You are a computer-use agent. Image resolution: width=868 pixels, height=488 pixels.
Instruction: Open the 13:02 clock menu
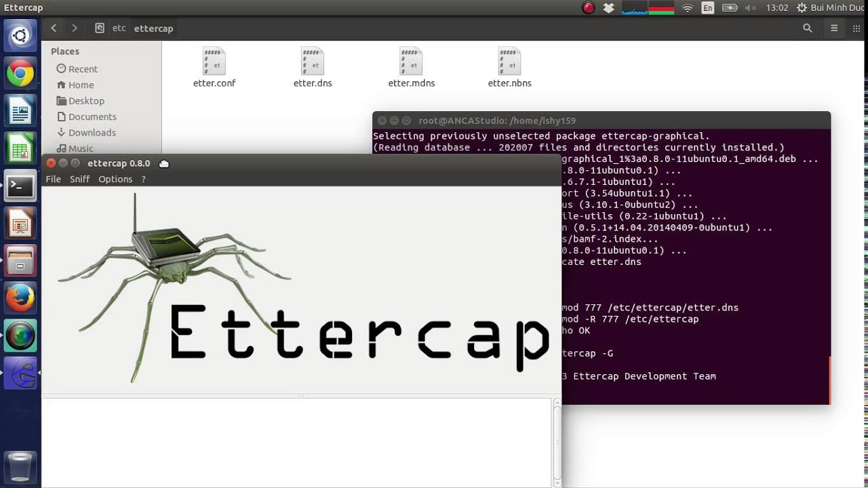(777, 7)
